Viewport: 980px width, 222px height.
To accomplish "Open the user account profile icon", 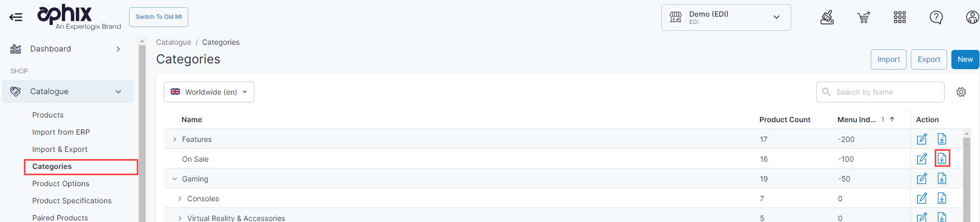I will pos(972,18).
